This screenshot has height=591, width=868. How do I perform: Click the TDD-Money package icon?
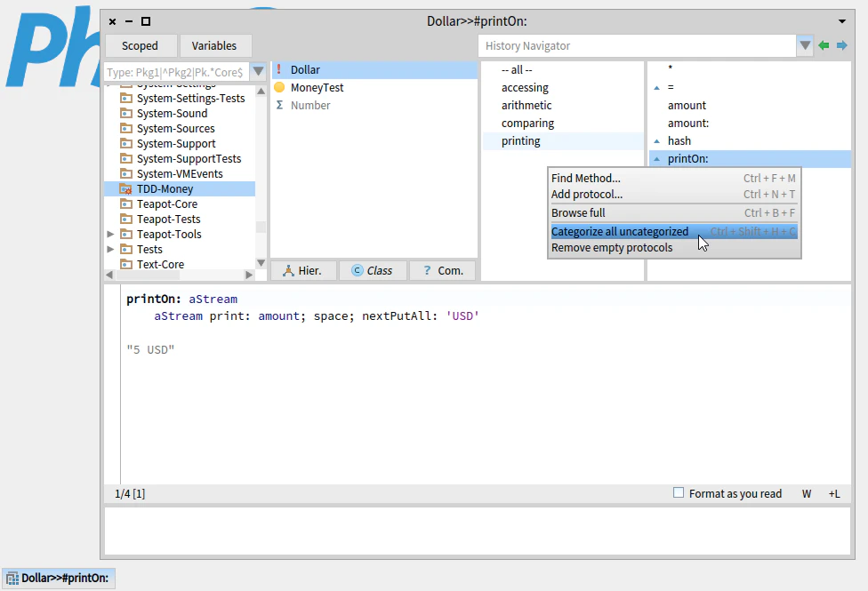tap(126, 188)
